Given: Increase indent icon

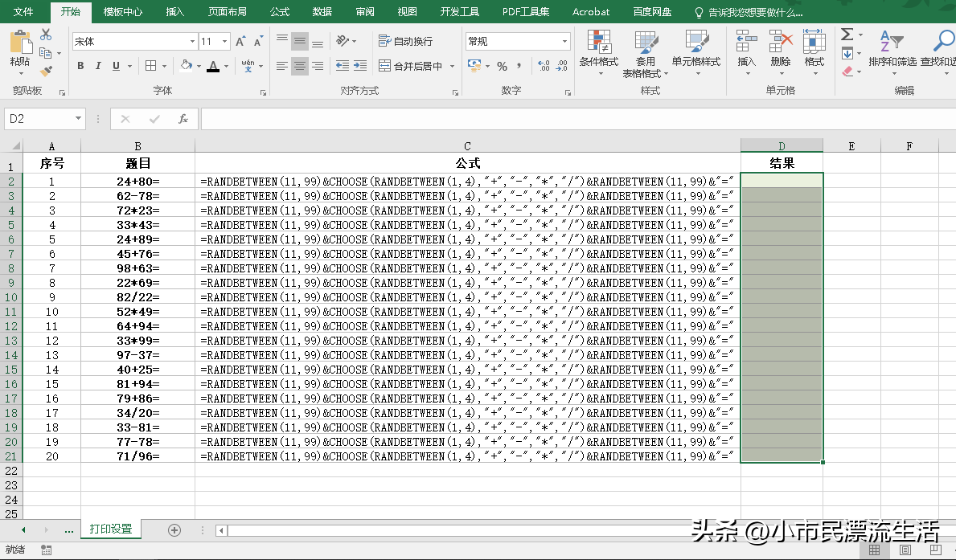Looking at the screenshot, I should [x=360, y=66].
